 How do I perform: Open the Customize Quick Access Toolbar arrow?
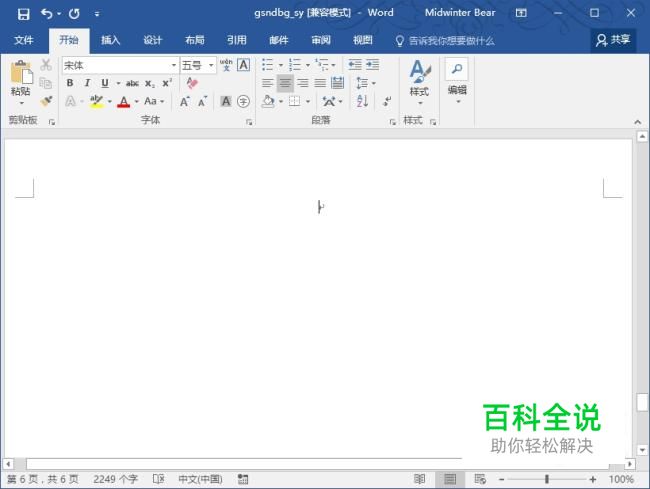(97, 15)
